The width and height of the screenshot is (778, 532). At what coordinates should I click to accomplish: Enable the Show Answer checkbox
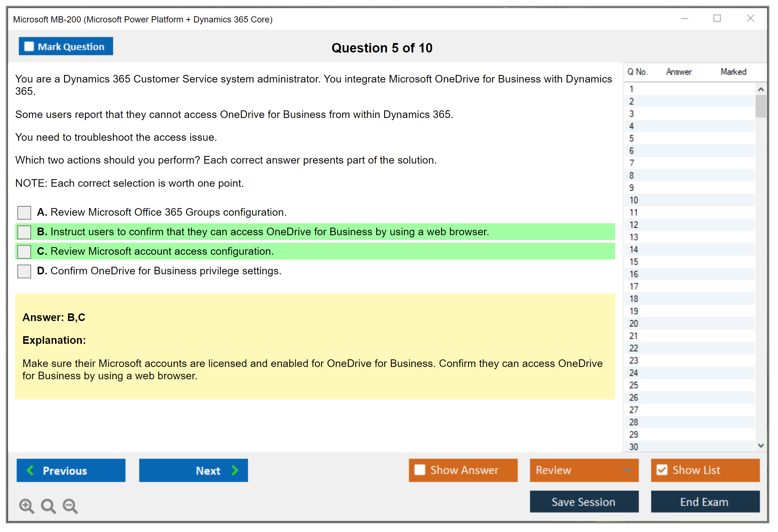pos(420,470)
